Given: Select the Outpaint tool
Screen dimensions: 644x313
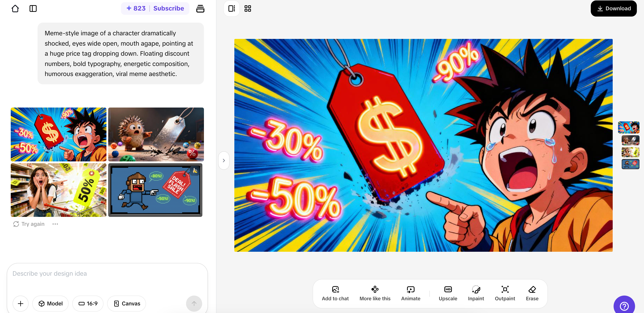Looking at the screenshot, I should [x=505, y=294].
